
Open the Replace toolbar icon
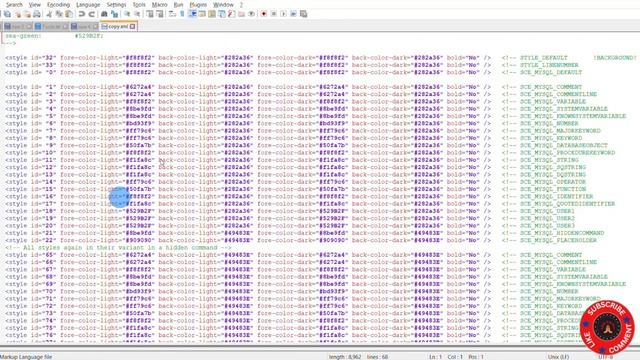[x=115, y=14]
